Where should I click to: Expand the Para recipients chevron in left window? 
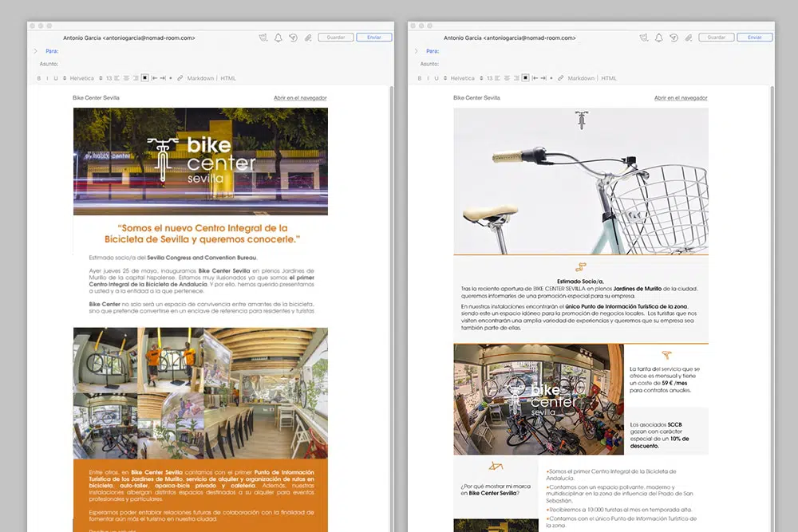tap(35, 51)
